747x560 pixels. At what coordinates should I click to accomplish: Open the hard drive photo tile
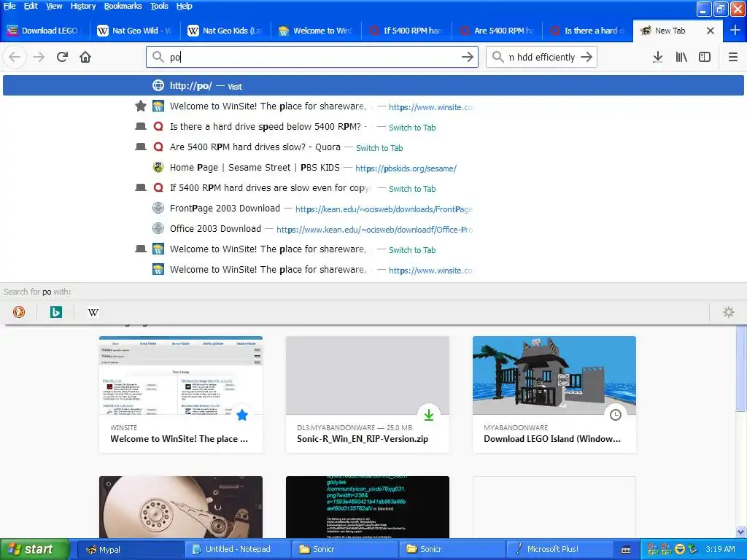(x=181, y=507)
